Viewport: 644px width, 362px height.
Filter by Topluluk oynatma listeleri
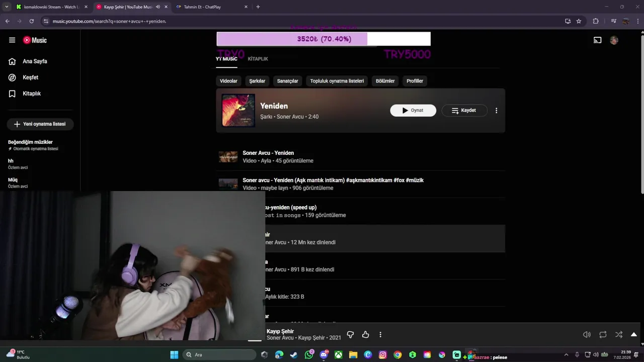tap(337, 81)
